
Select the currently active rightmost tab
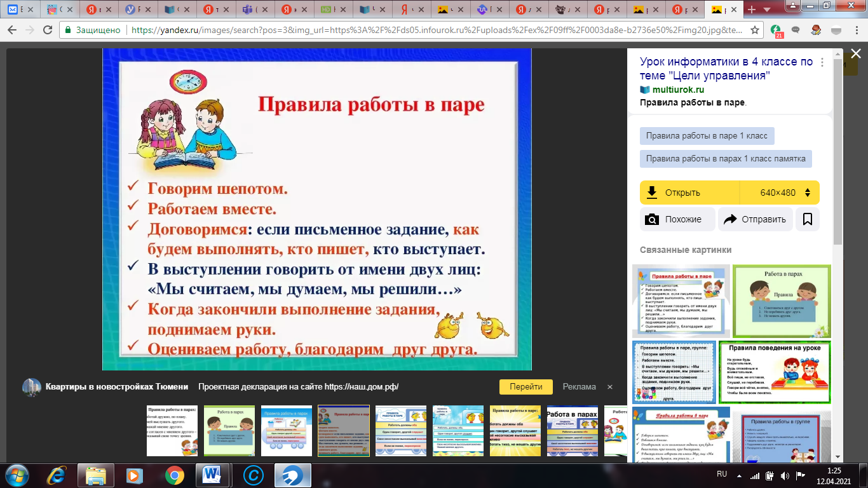pos(724,10)
